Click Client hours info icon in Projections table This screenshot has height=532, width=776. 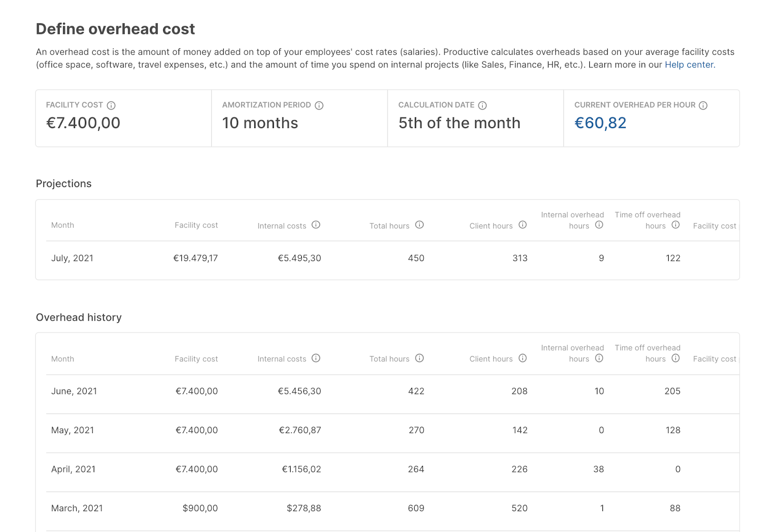(x=522, y=225)
